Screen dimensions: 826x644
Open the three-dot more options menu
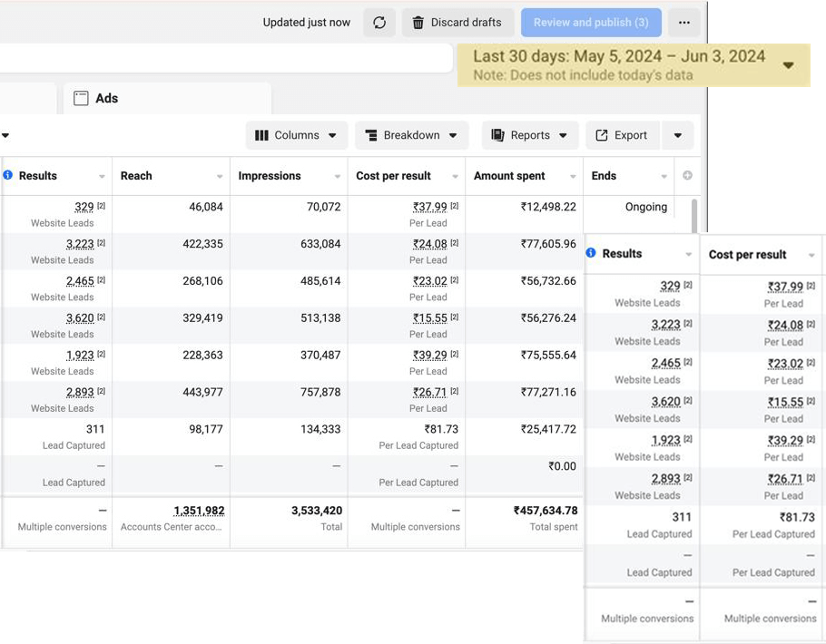(683, 23)
